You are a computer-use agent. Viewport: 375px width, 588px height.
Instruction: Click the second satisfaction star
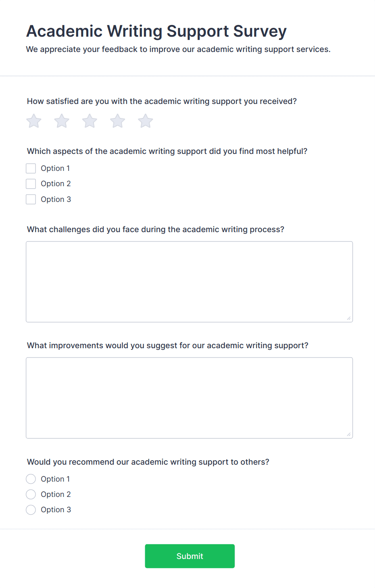tap(62, 121)
